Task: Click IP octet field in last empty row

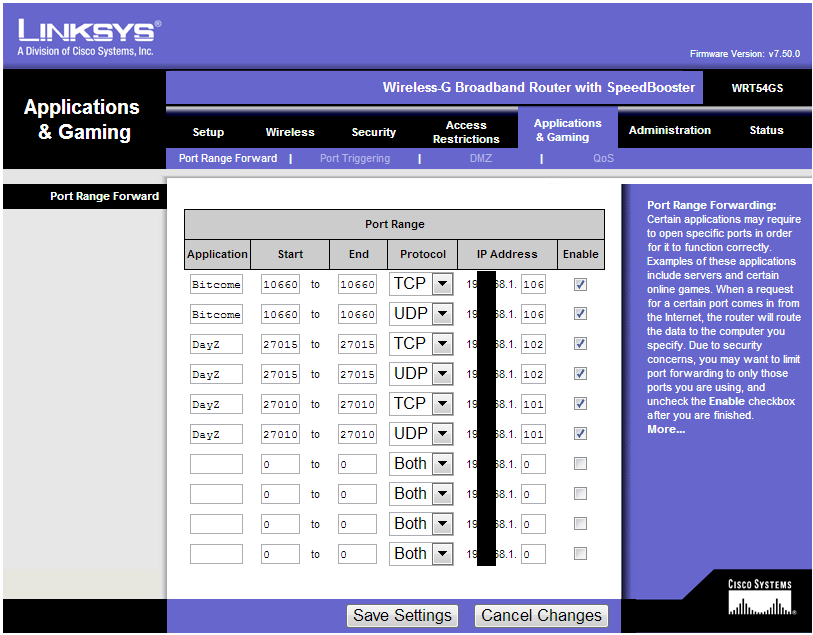Action: pos(533,554)
